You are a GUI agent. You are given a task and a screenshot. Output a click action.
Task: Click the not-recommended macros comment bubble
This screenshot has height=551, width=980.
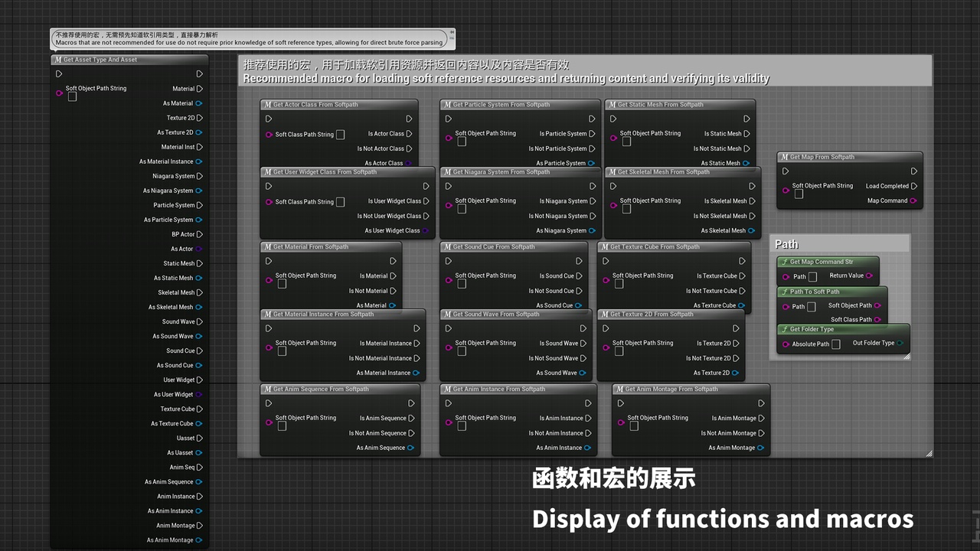point(253,38)
